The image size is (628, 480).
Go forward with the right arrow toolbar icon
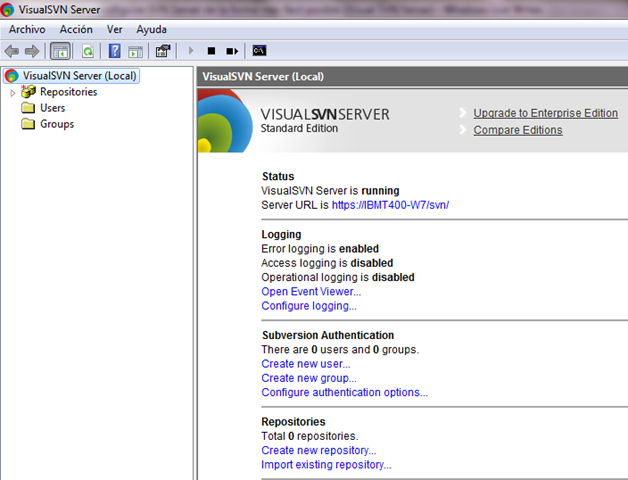click(x=32, y=51)
